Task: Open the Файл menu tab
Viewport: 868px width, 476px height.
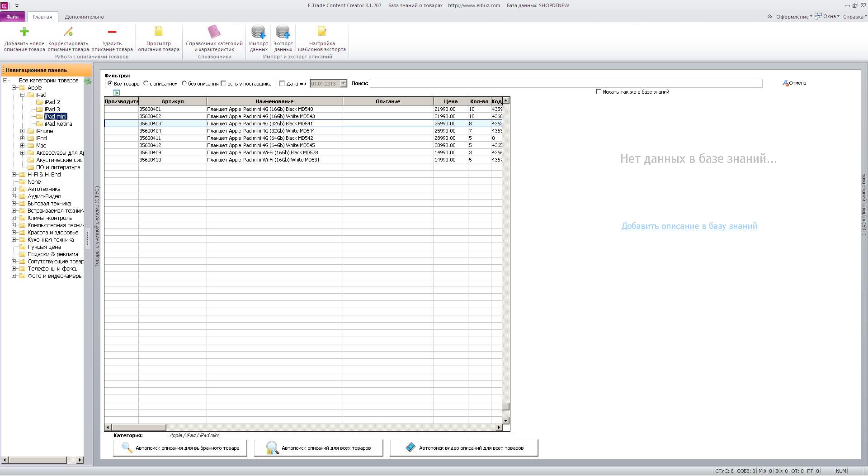Action: [x=13, y=17]
